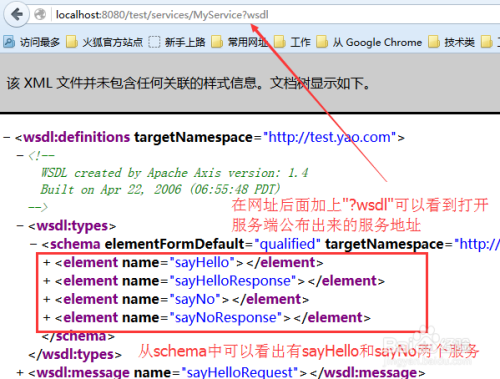Open the 访问最多 bookmark
500x379 pixels.
click(32, 42)
